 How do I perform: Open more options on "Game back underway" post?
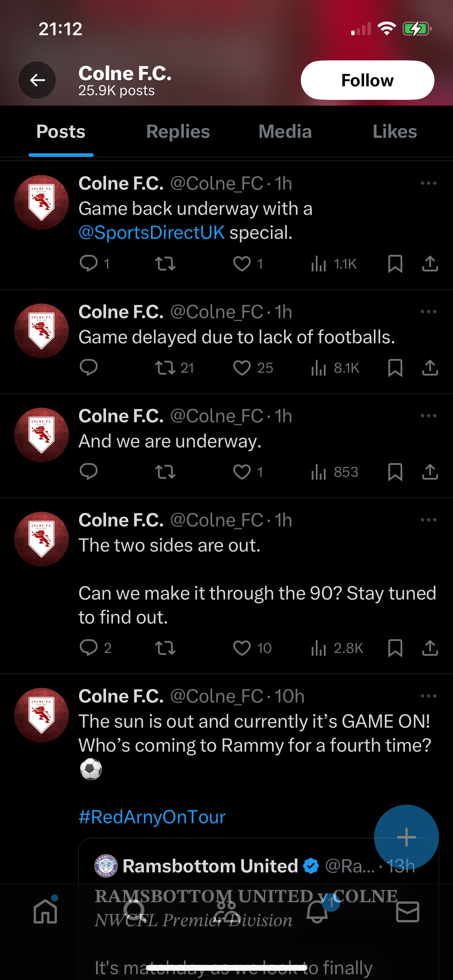point(428,183)
